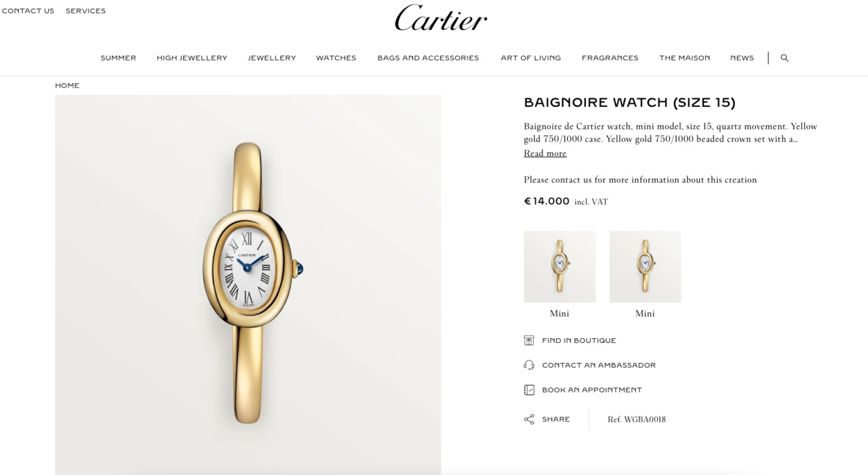This screenshot has width=868, height=475.
Task: Open the High Jewellery menu
Action: point(192,58)
